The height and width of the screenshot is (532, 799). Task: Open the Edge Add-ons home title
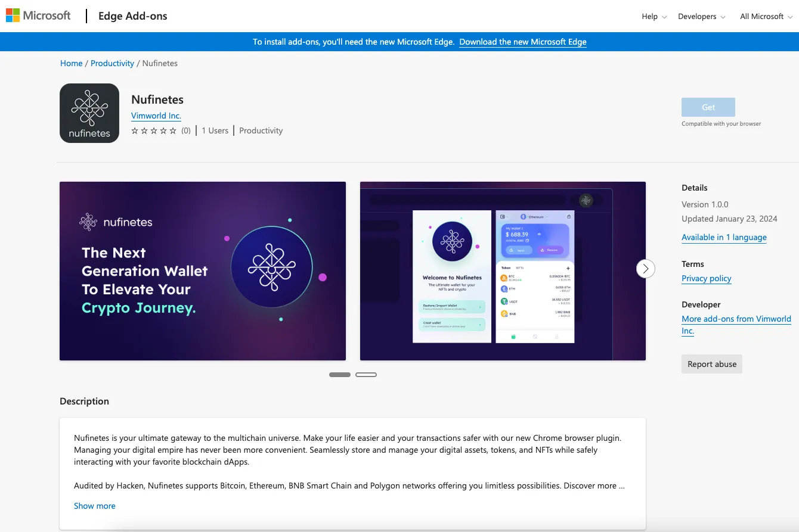click(x=132, y=16)
